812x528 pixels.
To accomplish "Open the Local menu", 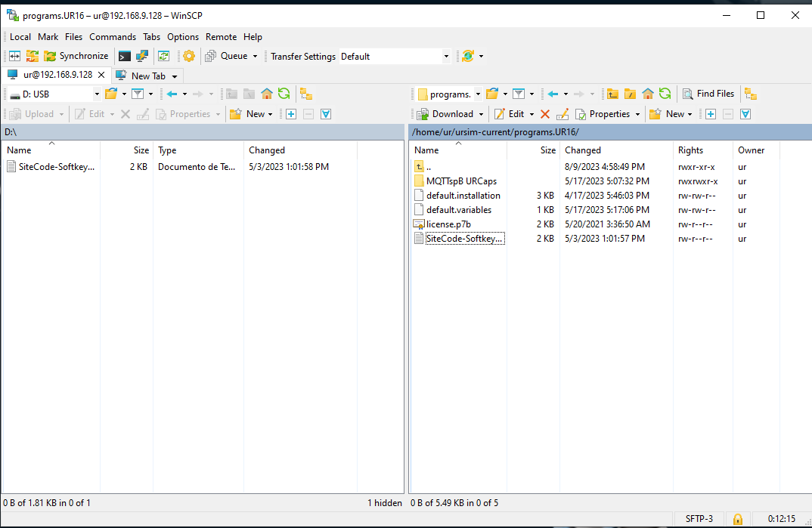I will (20, 37).
